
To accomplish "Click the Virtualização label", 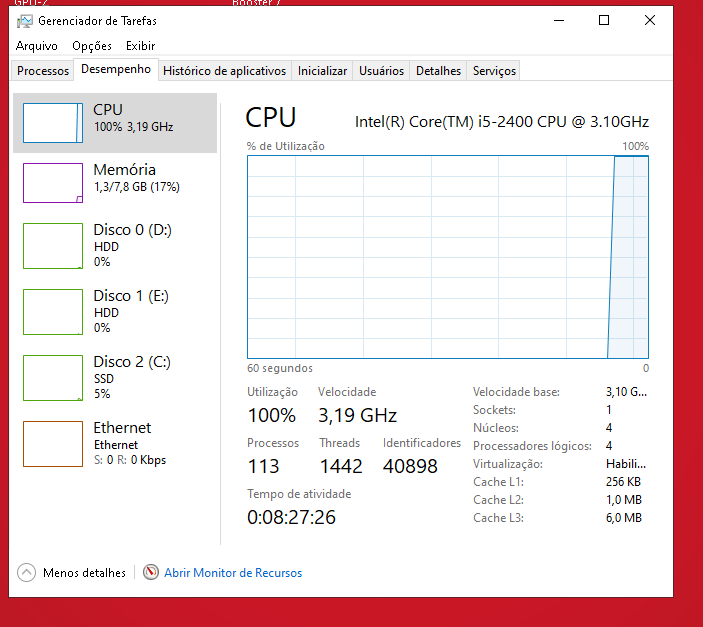I will [508, 464].
